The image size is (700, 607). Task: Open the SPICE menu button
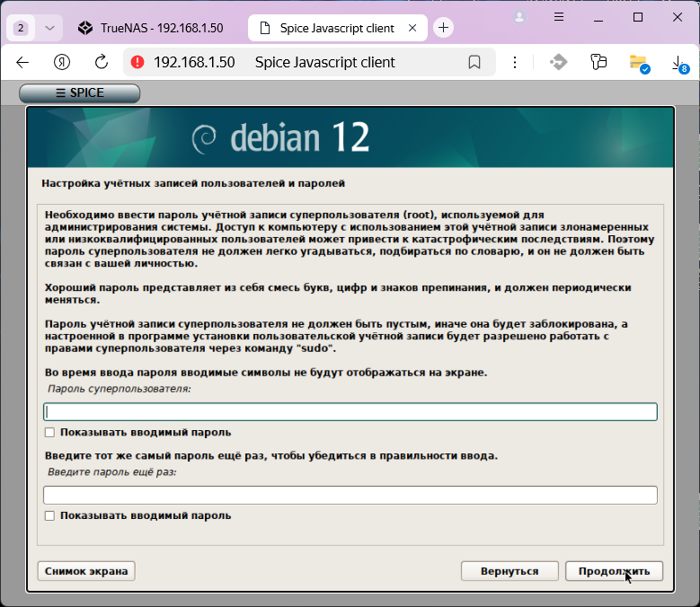(79, 92)
